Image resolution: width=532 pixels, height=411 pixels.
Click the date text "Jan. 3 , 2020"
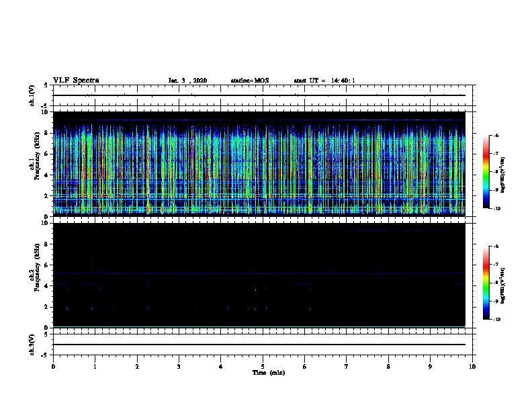click(x=187, y=81)
